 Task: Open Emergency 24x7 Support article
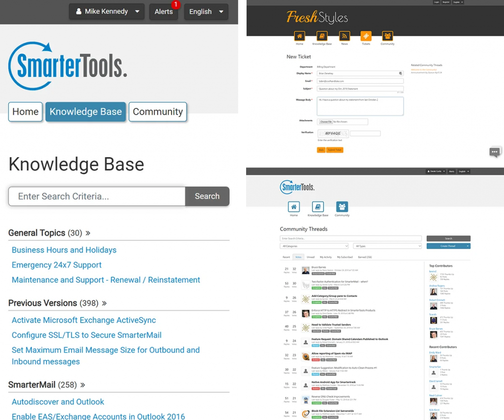[x=57, y=265]
